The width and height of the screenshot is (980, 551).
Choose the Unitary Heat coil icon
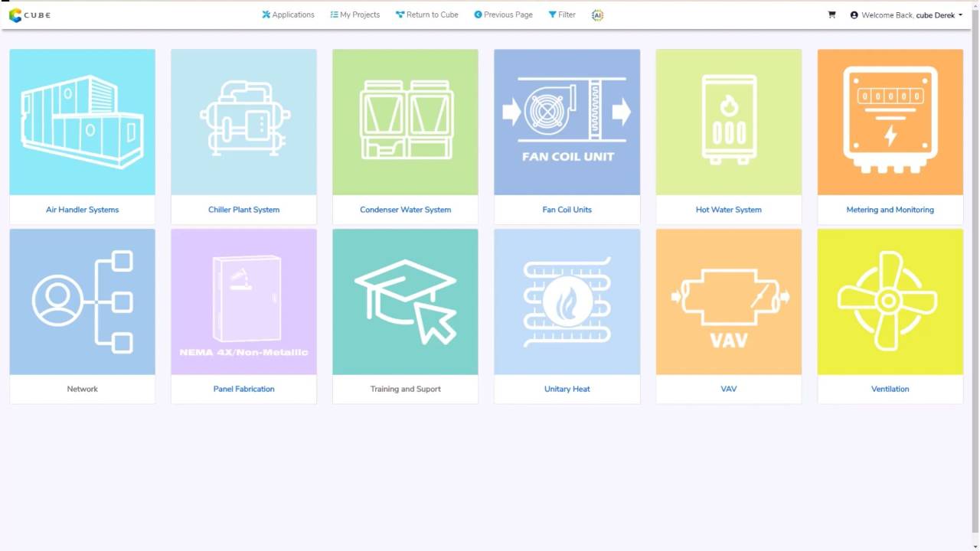tap(567, 302)
